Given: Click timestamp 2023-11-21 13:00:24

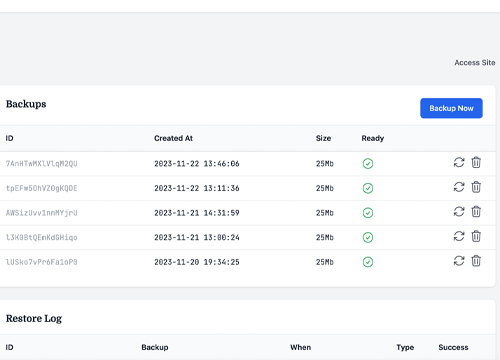Looking at the screenshot, I should point(197,237).
